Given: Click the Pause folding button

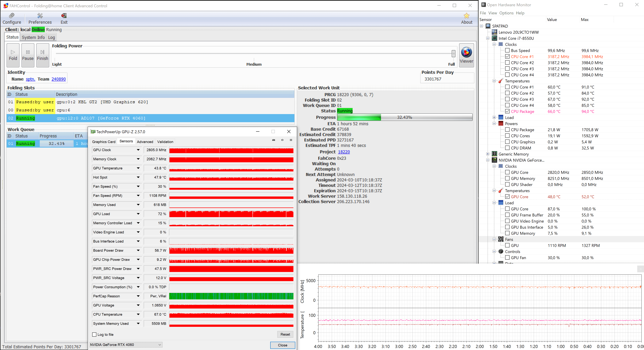Looking at the screenshot, I should point(28,55).
